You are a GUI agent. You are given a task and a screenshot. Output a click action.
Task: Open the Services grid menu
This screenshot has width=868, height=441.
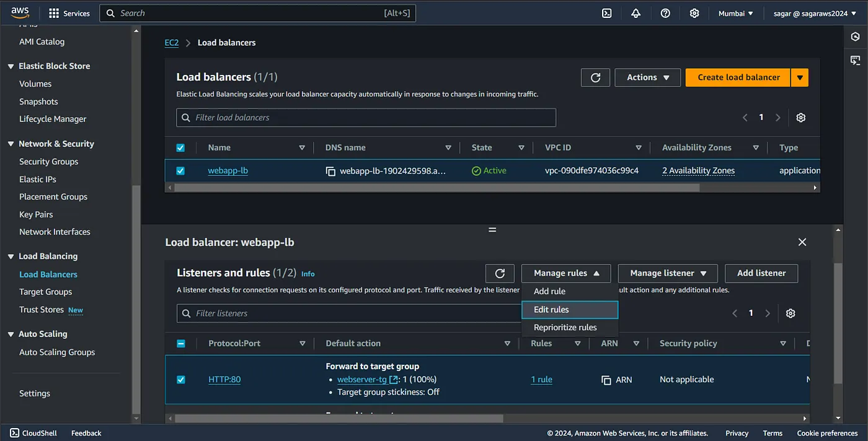pos(69,13)
